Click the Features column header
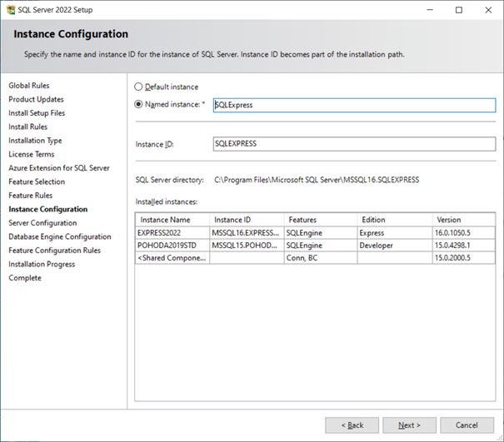The image size is (504, 442). point(321,220)
